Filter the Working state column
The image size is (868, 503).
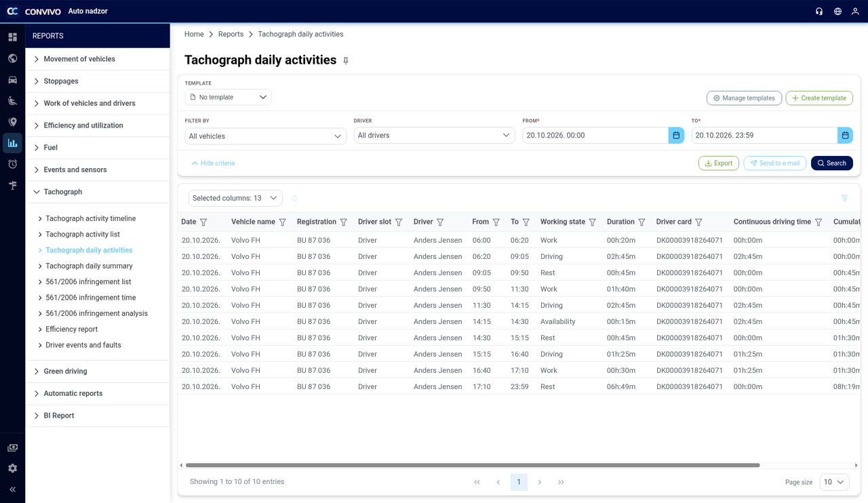pyautogui.click(x=593, y=222)
